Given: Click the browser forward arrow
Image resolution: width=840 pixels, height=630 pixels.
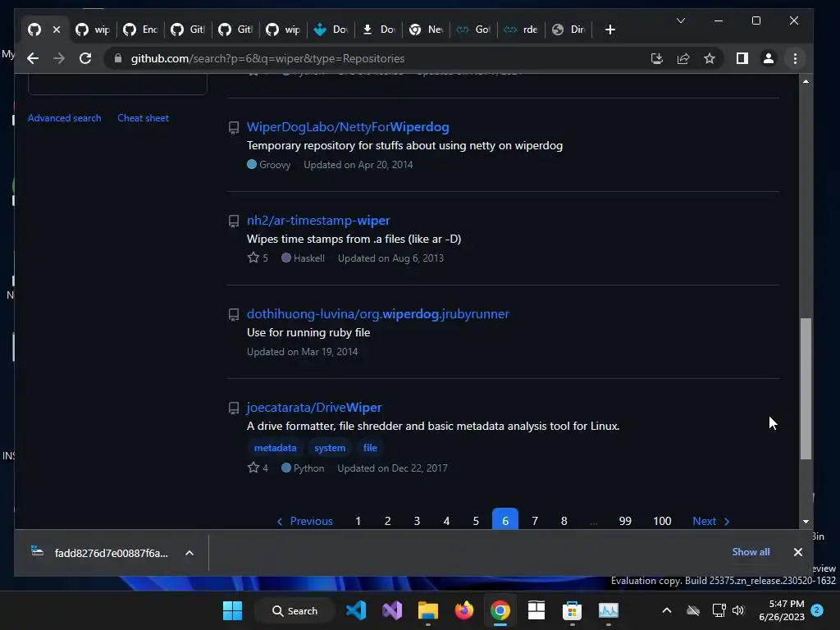Looking at the screenshot, I should (59, 58).
